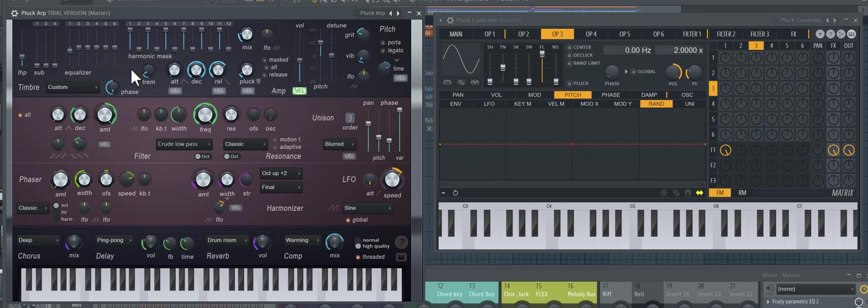Open the Pluck Arp plugin options gear icon
This screenshot has height=308, width=868.
(15, 13)
